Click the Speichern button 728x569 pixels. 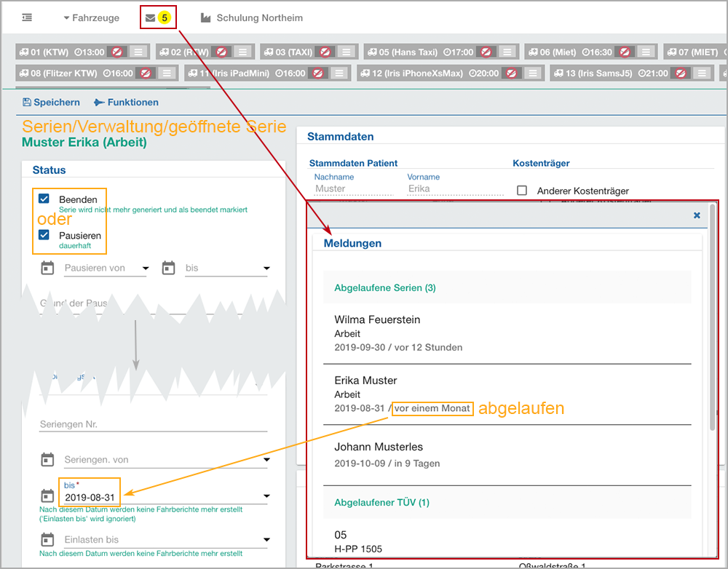(x=51, y=103)
